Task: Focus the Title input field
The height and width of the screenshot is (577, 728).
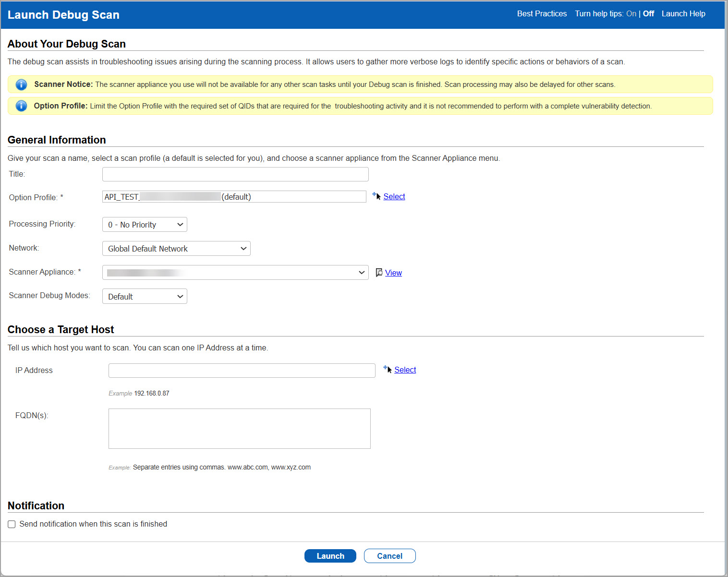Action: point(235,174)
